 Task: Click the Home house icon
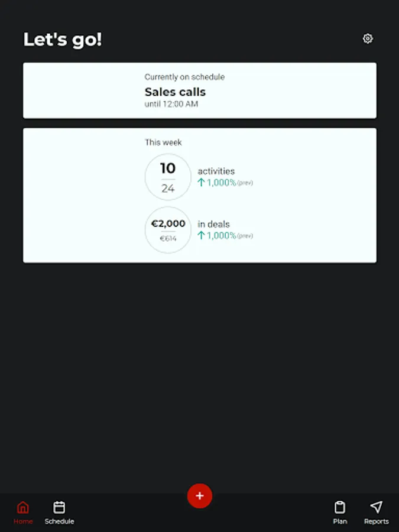coord(23,507)
